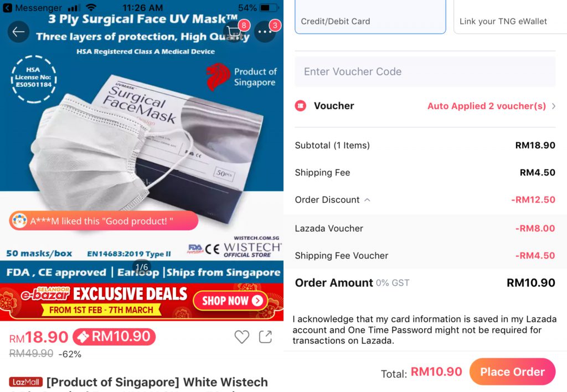Click the Place Order button
567x392 pixels.
click(x=512, y=372)
